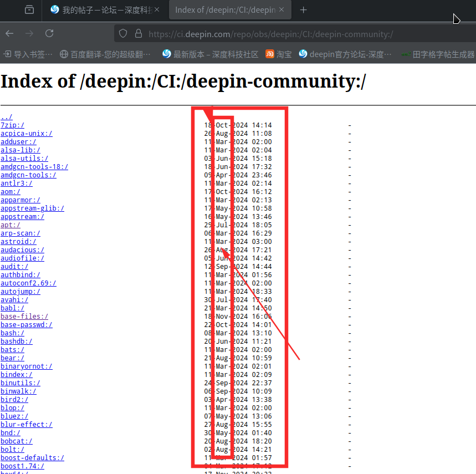The image size is (476, 474).
Task: Click the padlock site security icon
Action: (139, 33)
